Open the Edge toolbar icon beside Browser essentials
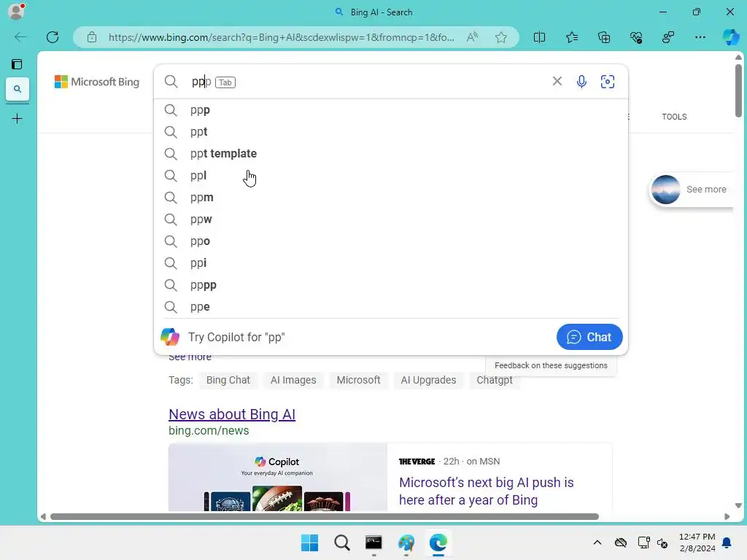 (668, 37)
